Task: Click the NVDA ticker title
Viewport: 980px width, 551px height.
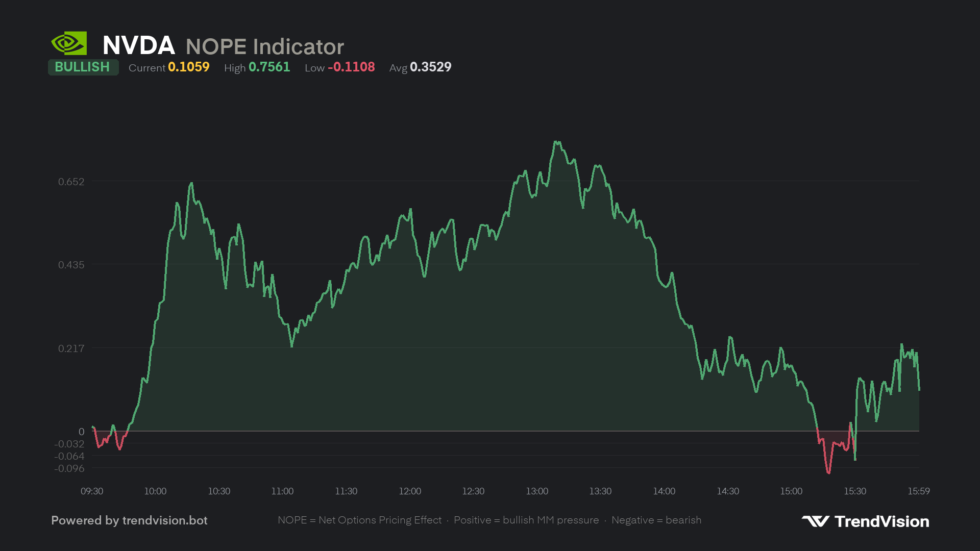Action: pyautogui.click(x=139, y=45)
